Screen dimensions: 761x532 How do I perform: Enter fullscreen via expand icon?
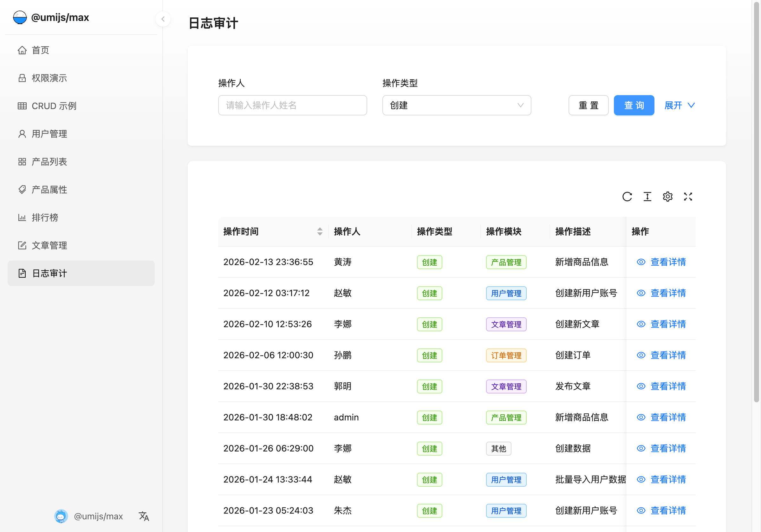pyautogui.click(x=688, y=197)
